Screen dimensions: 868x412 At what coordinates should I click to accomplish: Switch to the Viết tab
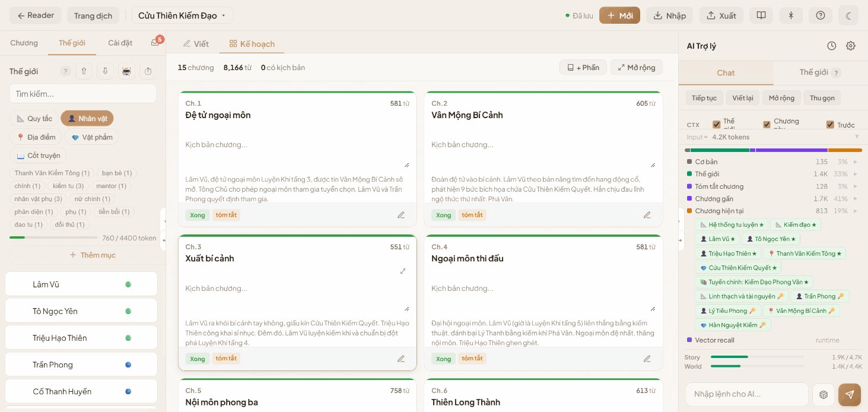coord(196,43)
